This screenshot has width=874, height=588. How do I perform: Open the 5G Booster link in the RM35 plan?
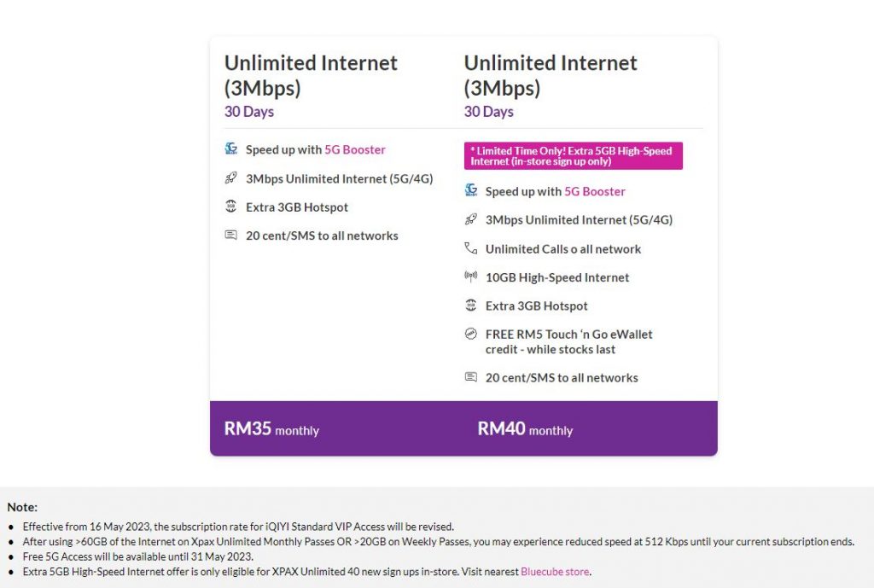point(355,150)
